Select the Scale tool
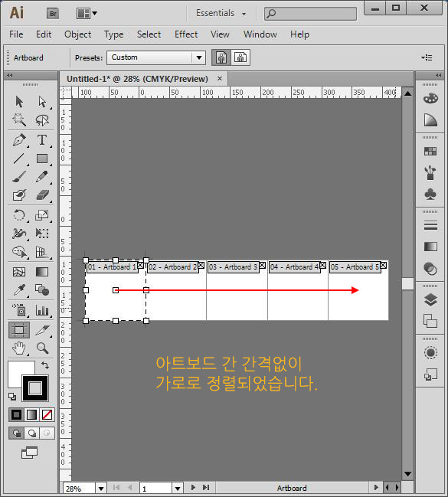Viewport: 448px width, 497px height. pos(42,215)
